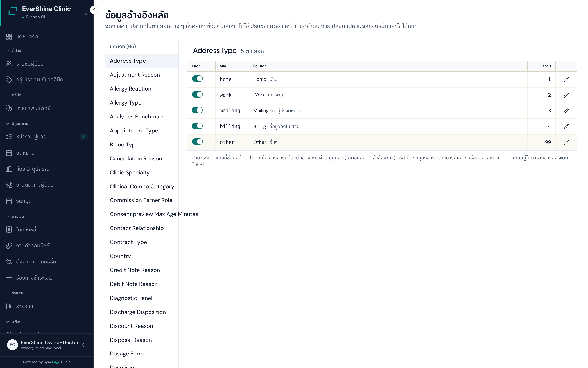The image size is (588, 368).
Task: Select the Dosage Form category
Action: click(x=142, y=354)
